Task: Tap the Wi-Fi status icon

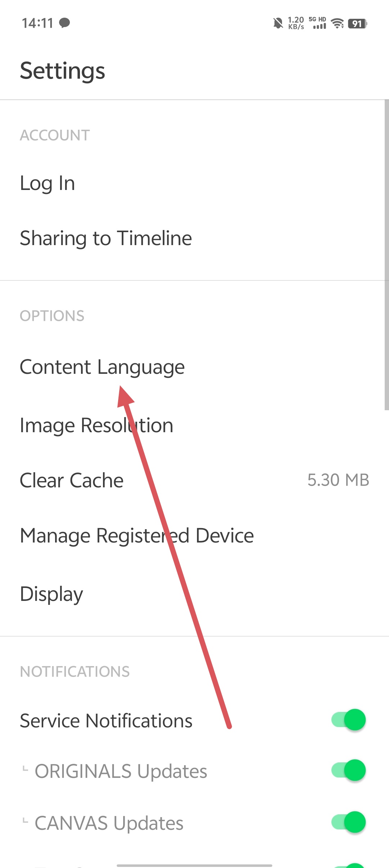Action: pos(337,23)
